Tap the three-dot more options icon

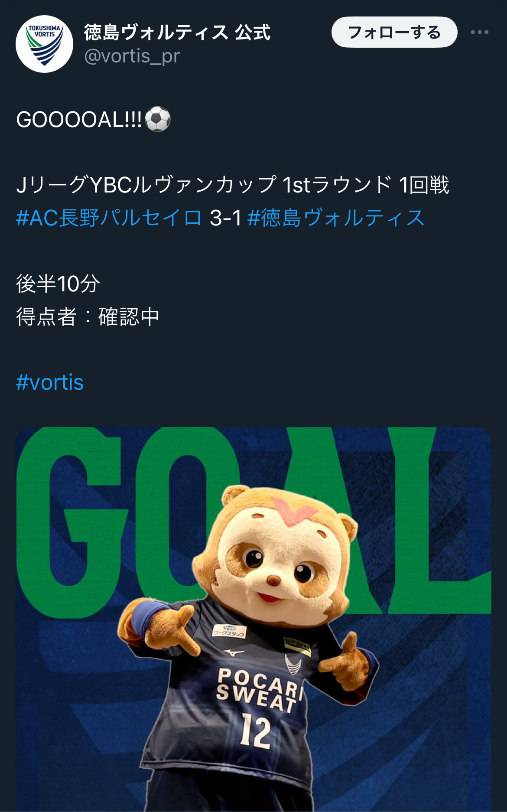[479, 32]
